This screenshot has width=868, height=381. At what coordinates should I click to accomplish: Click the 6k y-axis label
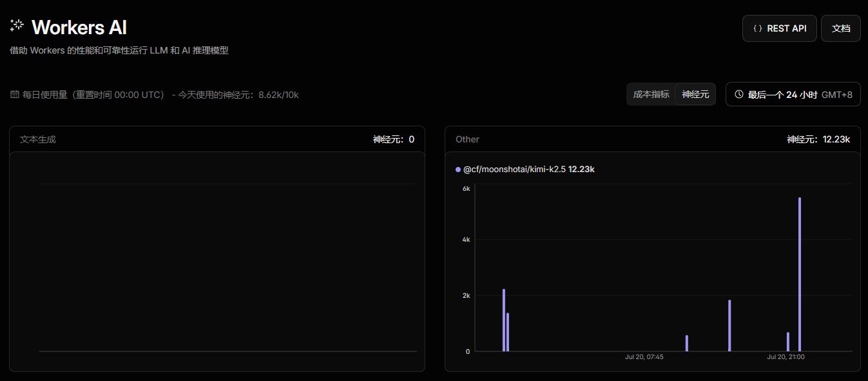pyautogui.click(x=466, y=188)
